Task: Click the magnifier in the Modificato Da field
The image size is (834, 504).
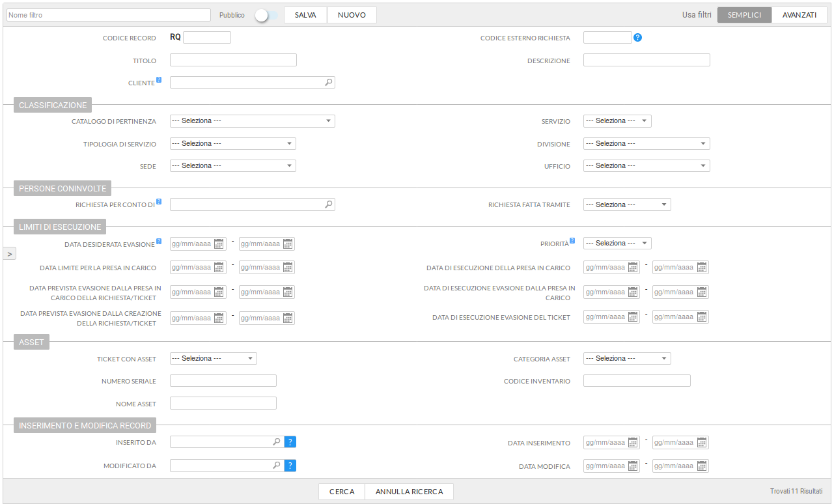Action: [x=277, y=466]
